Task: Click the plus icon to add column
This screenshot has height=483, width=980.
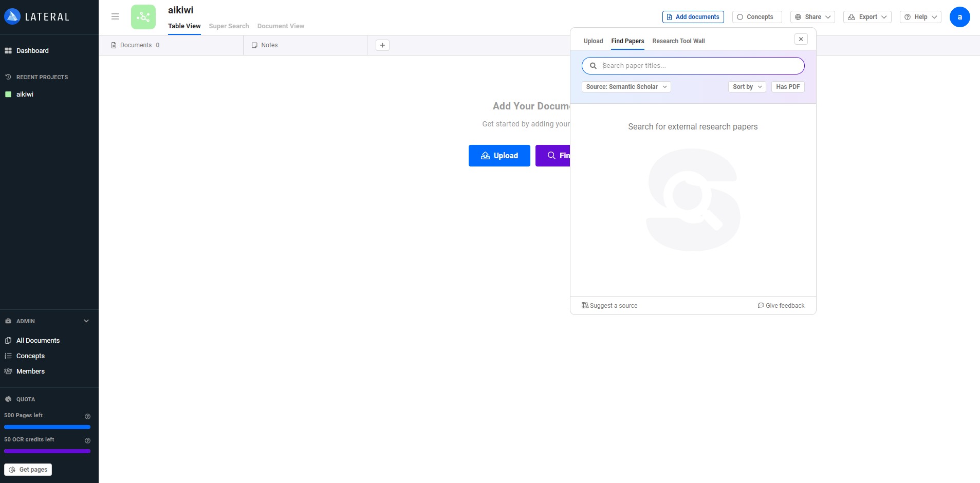Action: point(382,45)
